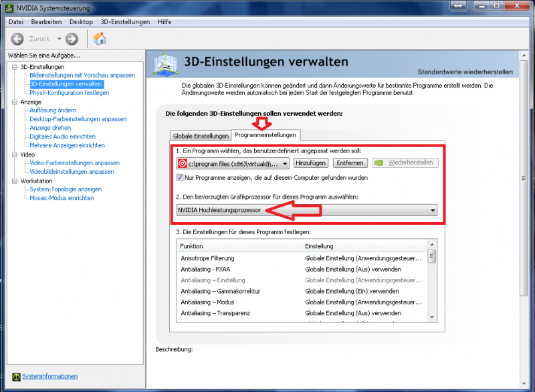Click the Systeminformationen icon
The width and height of the screenshot is (535, 392).
pos(16,377)
